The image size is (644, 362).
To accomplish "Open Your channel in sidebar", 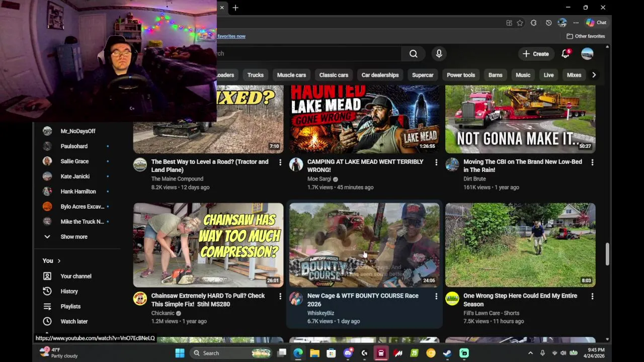I will pos(76,276).
